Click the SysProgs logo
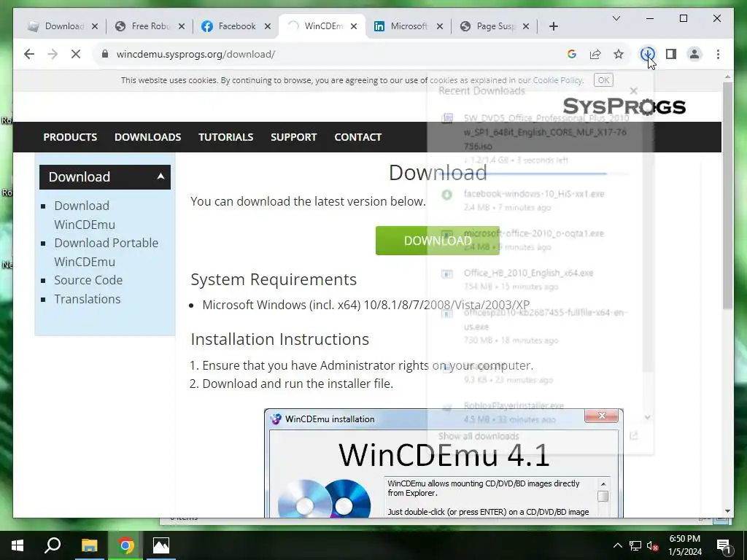This screenshot has height=560, width=747. click(624, 106)
